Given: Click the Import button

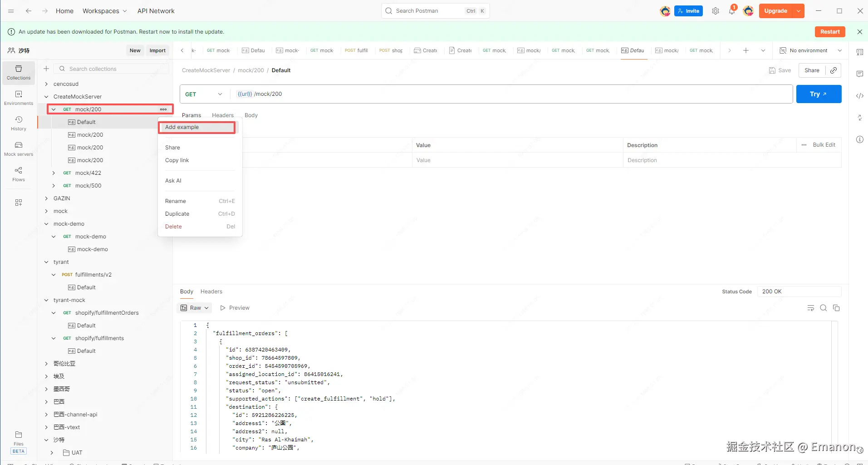Looking at the screenshot, I should 157,50.
